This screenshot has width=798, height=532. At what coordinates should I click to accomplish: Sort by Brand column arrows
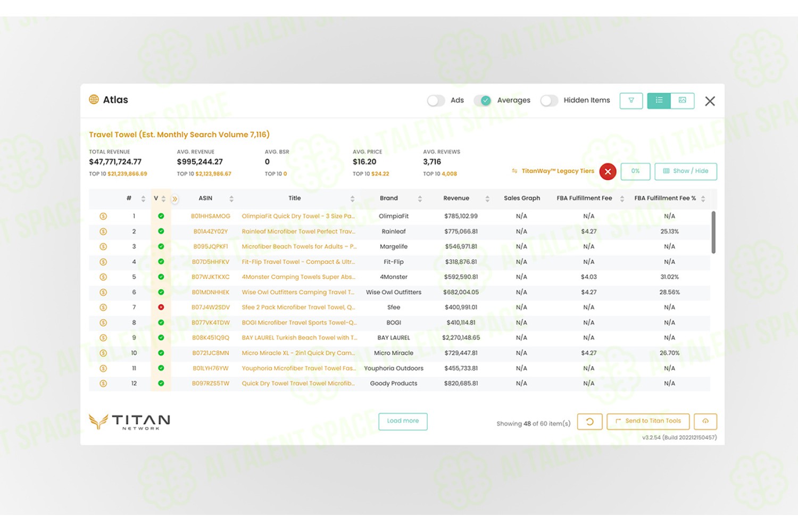tap(420, 199)
